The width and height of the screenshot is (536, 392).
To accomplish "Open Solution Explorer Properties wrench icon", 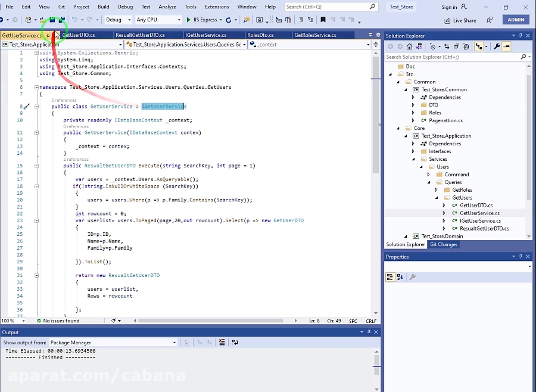I will tap(496, 46).
